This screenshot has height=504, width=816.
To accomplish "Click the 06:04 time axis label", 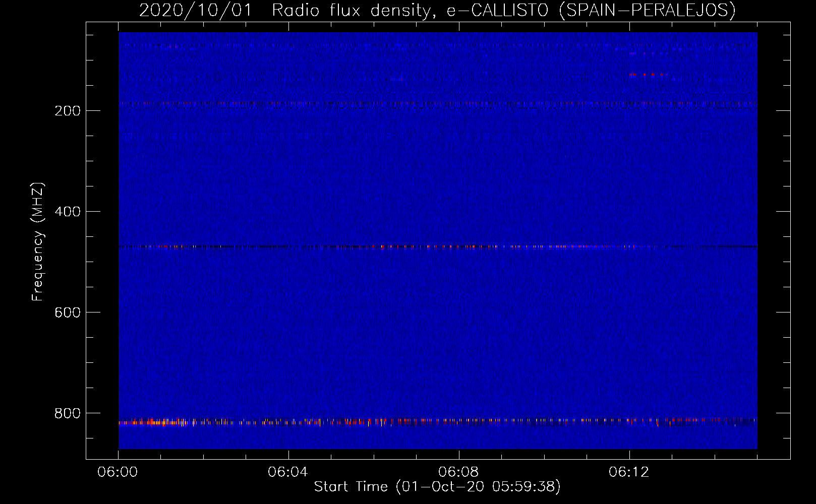I will [x=288, y=472].
